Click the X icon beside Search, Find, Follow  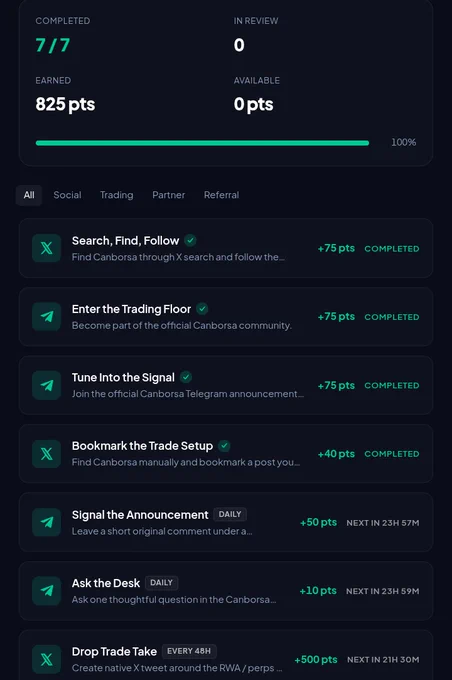[x=46, y=248]
